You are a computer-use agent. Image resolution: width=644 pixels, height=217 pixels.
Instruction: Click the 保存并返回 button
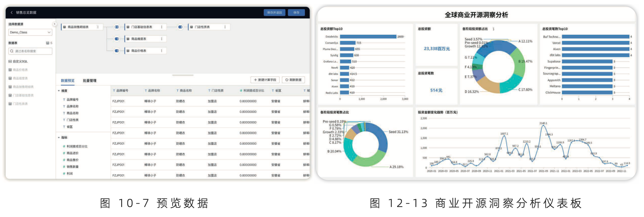click(274, 13)
